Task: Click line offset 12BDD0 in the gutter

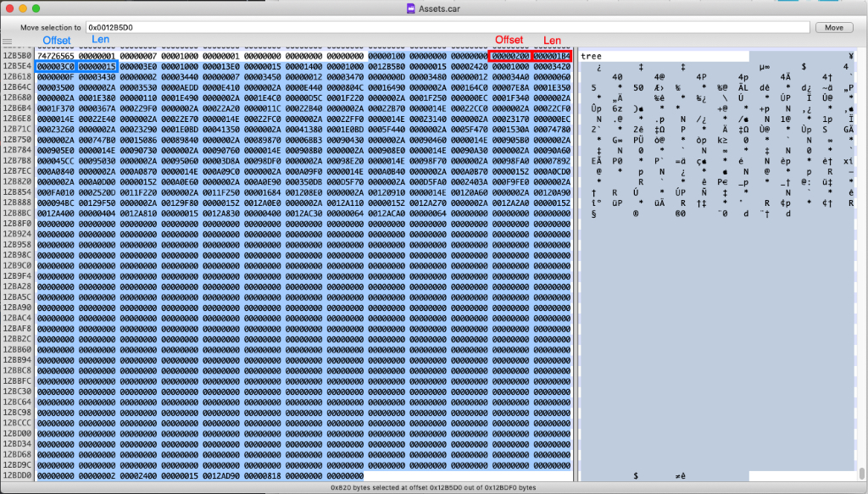Action: click(16, 475)
